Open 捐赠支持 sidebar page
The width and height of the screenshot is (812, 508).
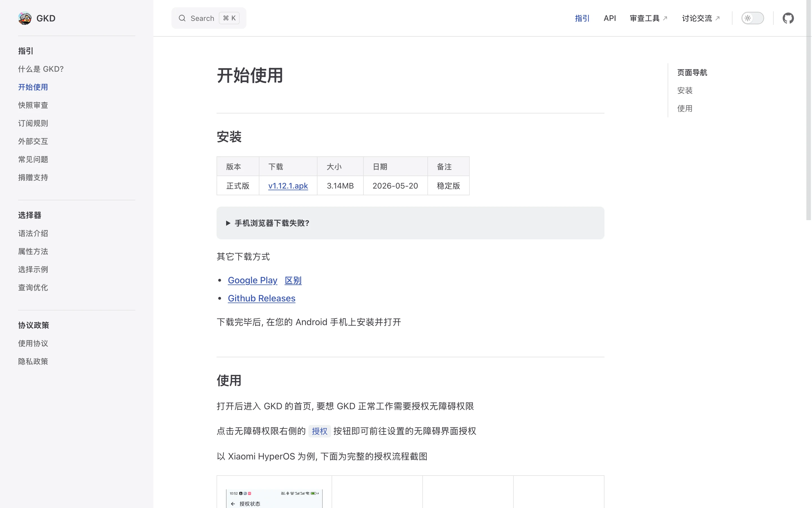[33, 178]
